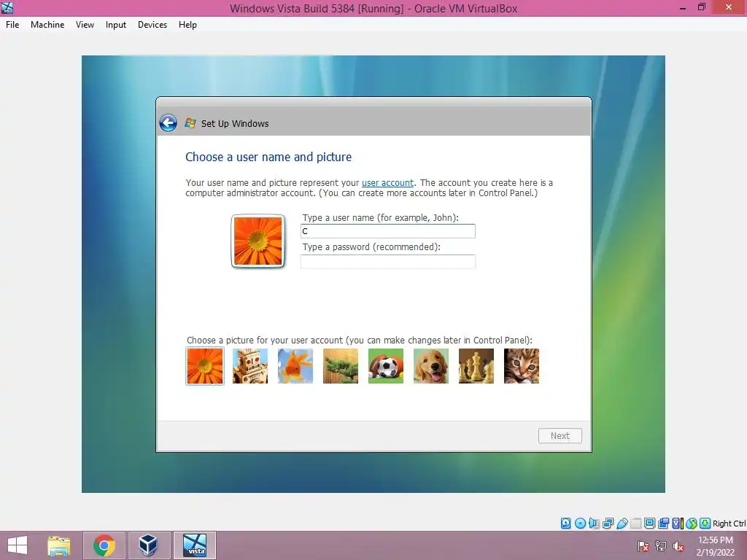Open the Input menu
This screenshot has width=747, height=560.
point(116,25)
